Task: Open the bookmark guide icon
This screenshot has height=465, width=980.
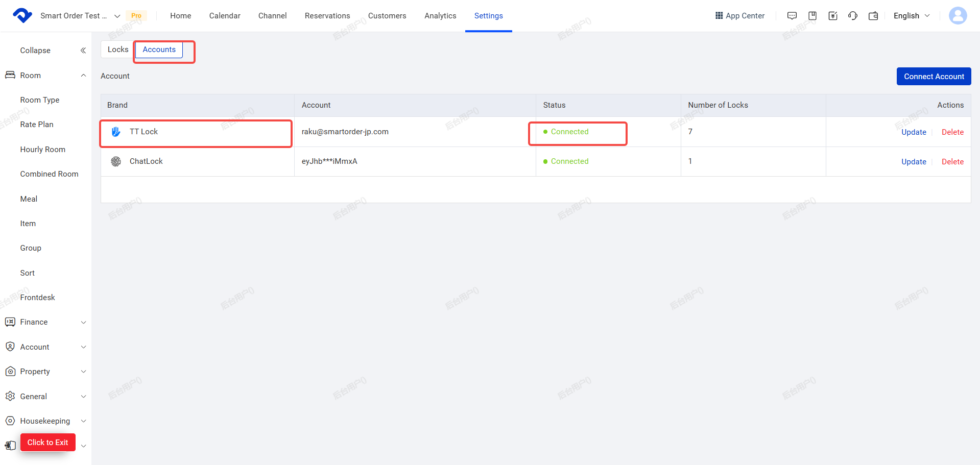Action: coord(812,16)
